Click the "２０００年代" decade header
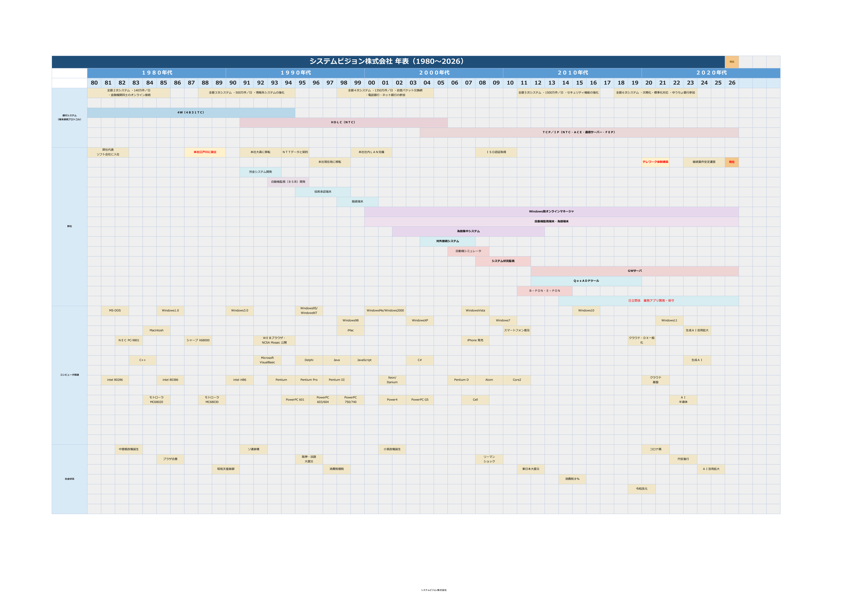 434,73
